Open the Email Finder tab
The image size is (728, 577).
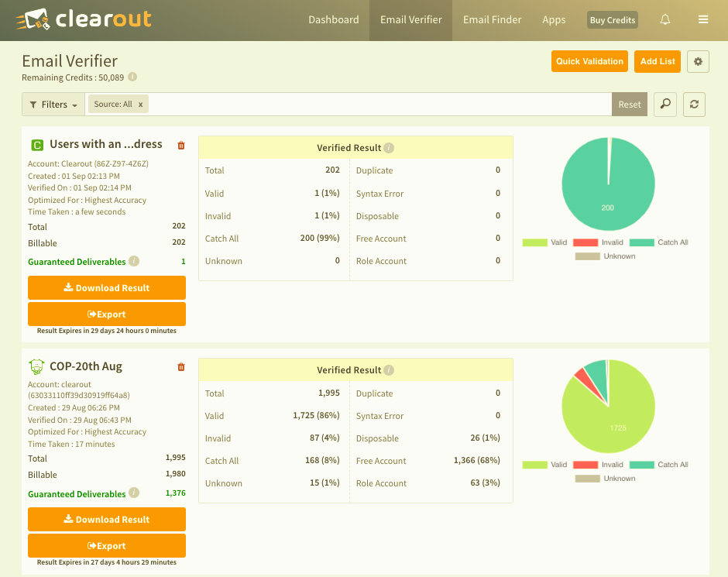coord(492,20)
